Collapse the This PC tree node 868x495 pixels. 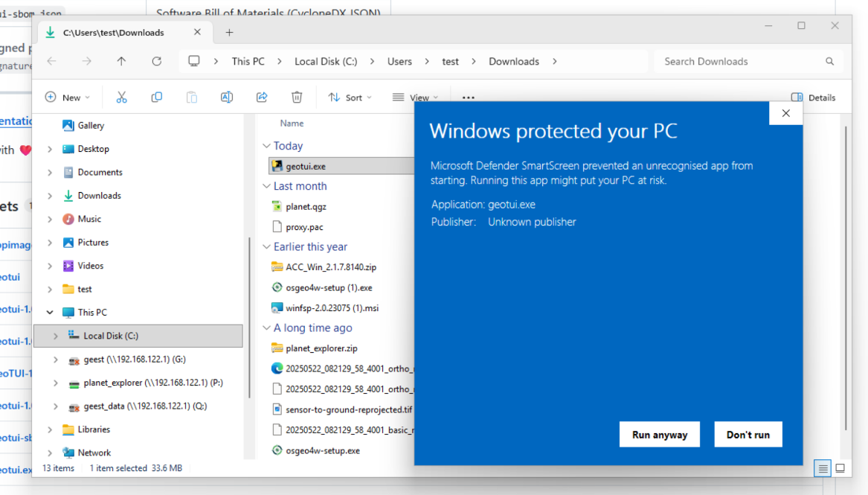point(50,313)
